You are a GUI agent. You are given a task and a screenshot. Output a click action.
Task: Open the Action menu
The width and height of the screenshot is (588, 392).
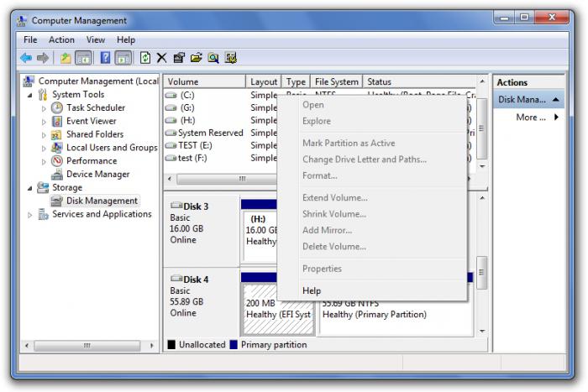pos(61,39)
